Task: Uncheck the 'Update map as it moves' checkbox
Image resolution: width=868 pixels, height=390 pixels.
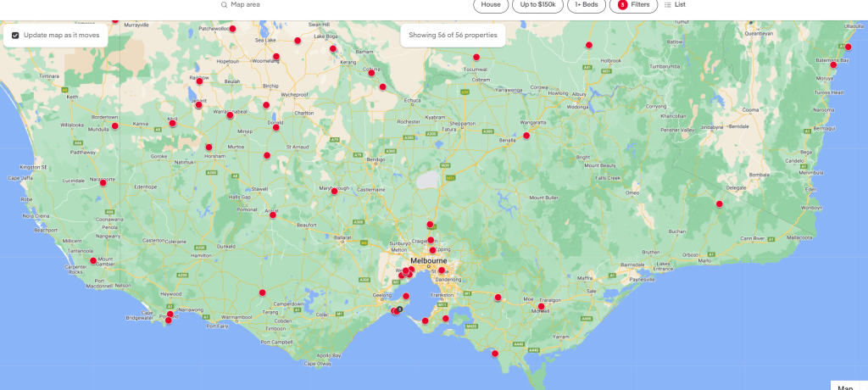Action: [x=15, y=36]
